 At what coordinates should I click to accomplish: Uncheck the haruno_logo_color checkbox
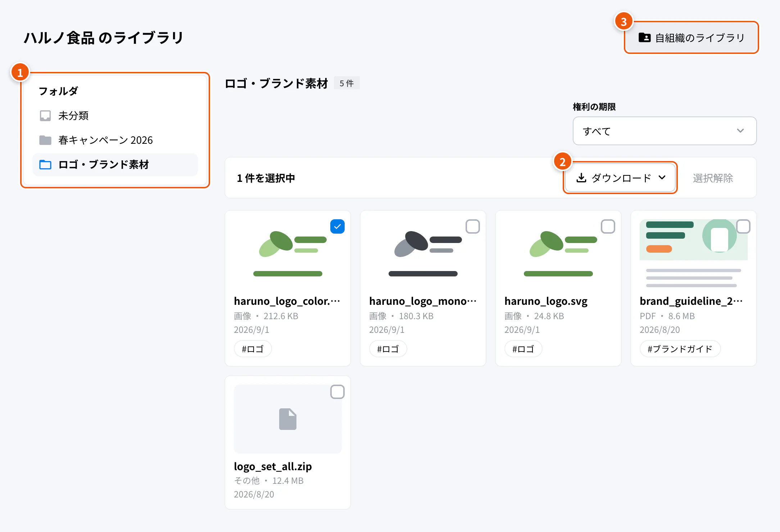tap(337, 226)
